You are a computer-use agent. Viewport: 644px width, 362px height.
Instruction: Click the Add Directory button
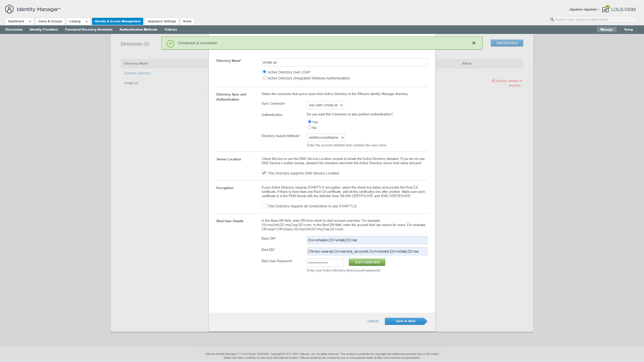click(x=507, y=43)
